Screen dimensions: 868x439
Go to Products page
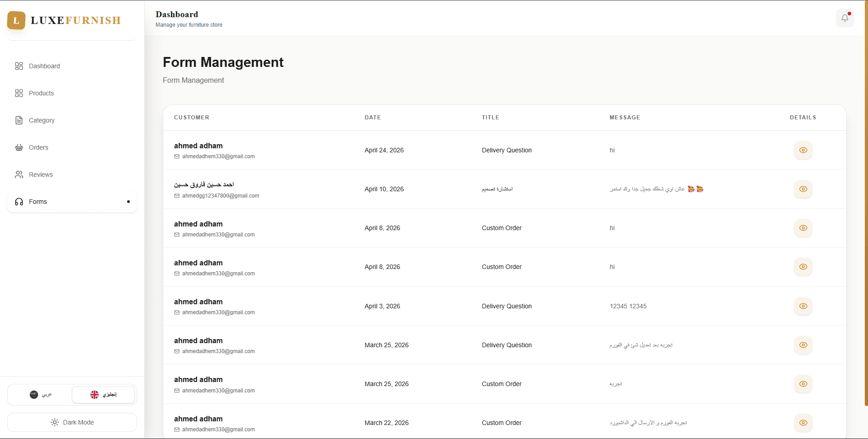(x=72, y=93)
